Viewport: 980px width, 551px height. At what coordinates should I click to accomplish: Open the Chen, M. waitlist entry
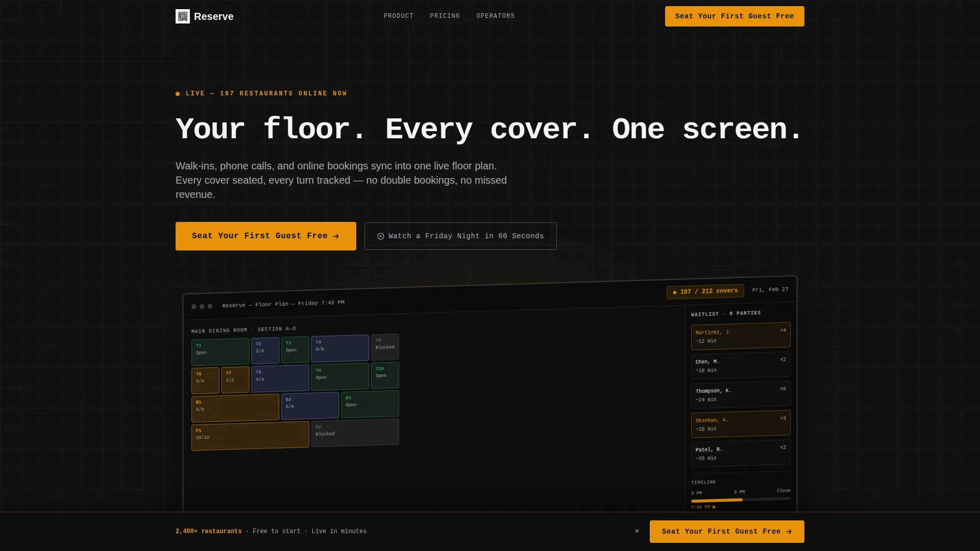741,365
